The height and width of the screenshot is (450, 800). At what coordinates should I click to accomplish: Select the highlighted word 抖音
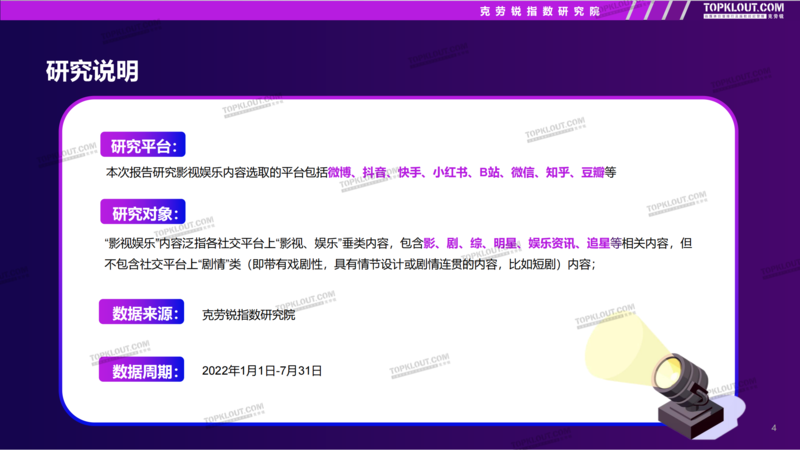pos(374,172)
